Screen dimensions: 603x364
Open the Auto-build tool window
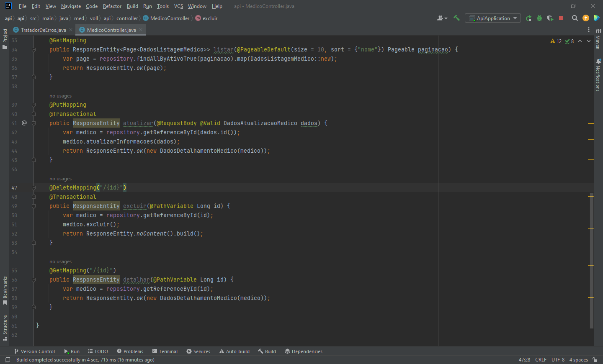click(x=234, y=351)
